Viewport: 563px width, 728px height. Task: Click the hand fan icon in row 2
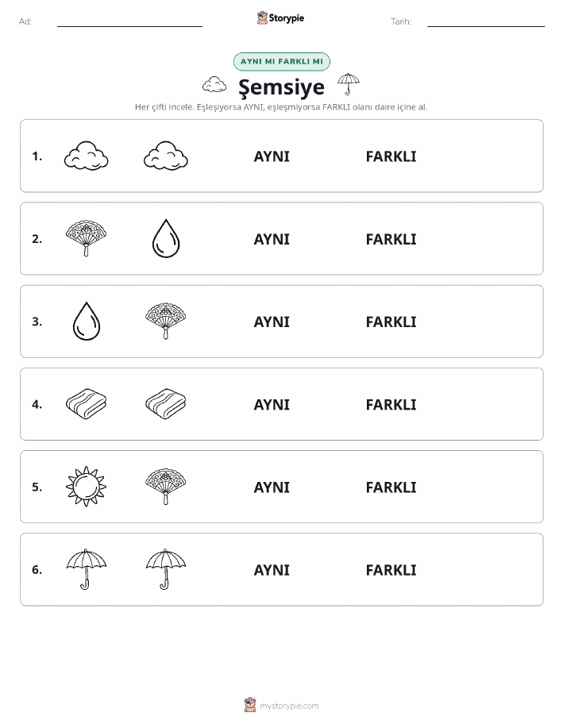click(86, 239)
